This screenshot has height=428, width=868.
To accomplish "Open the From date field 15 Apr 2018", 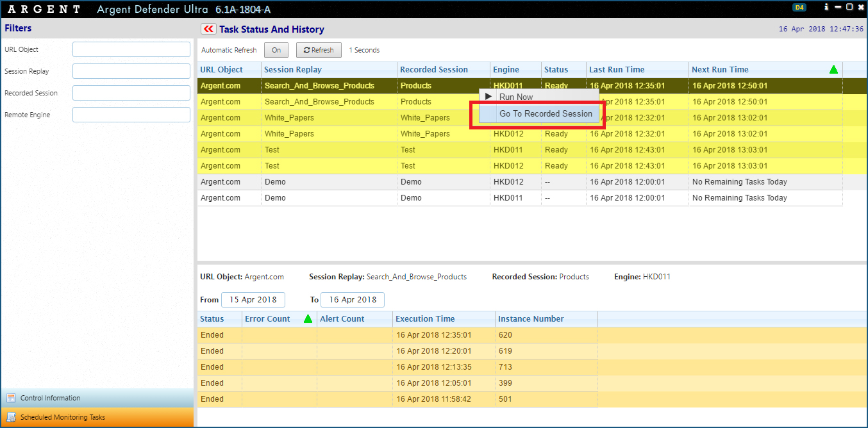I will click(x=253, y=300).
